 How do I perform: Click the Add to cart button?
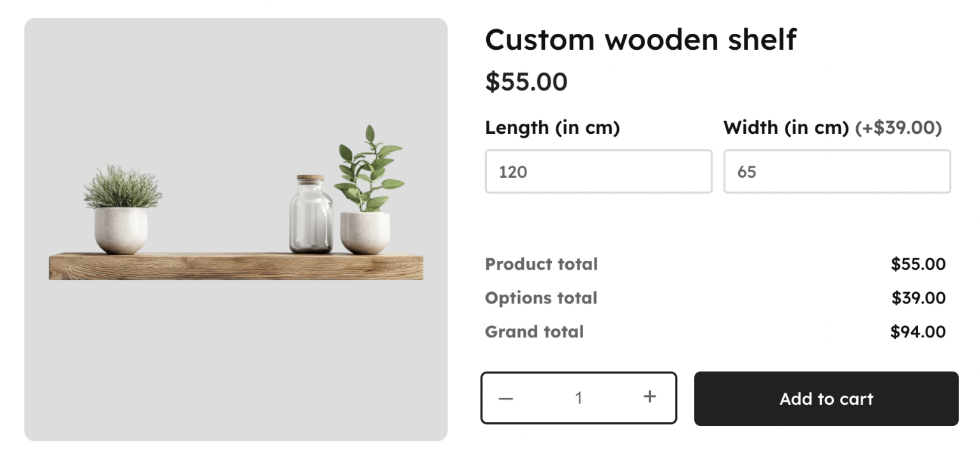826,399
